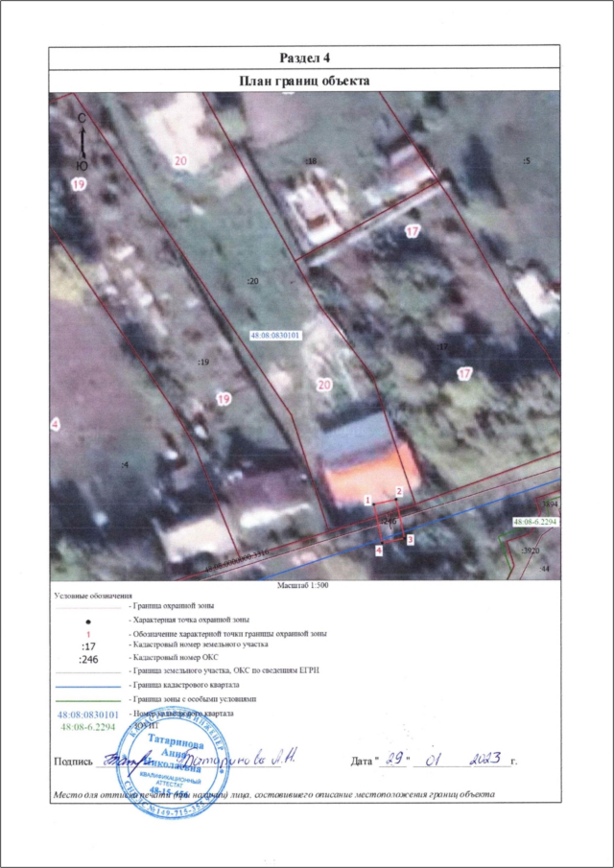Click the pink circle label 4 at map edge
Viewport: 614px width, 868px height.
click(56, 423)
